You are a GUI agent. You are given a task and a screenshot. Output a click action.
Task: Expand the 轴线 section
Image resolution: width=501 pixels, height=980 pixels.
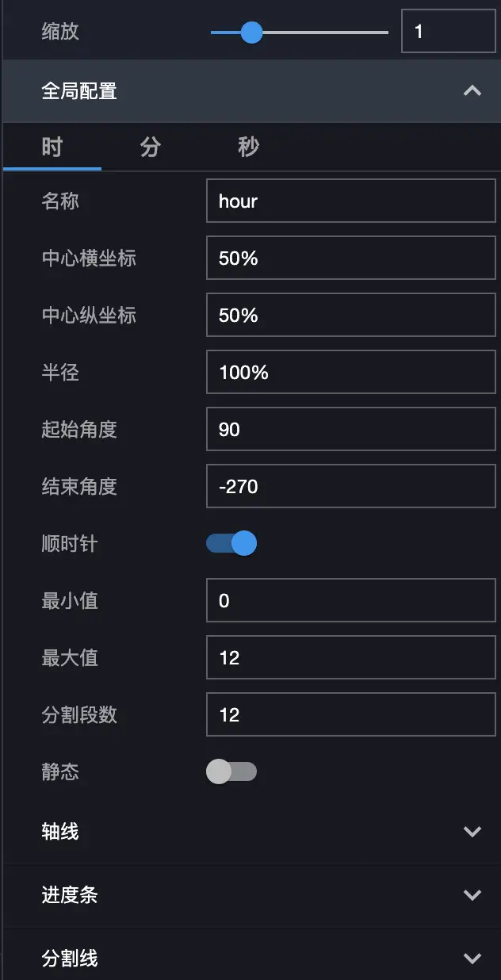click(x=472, y=832)
